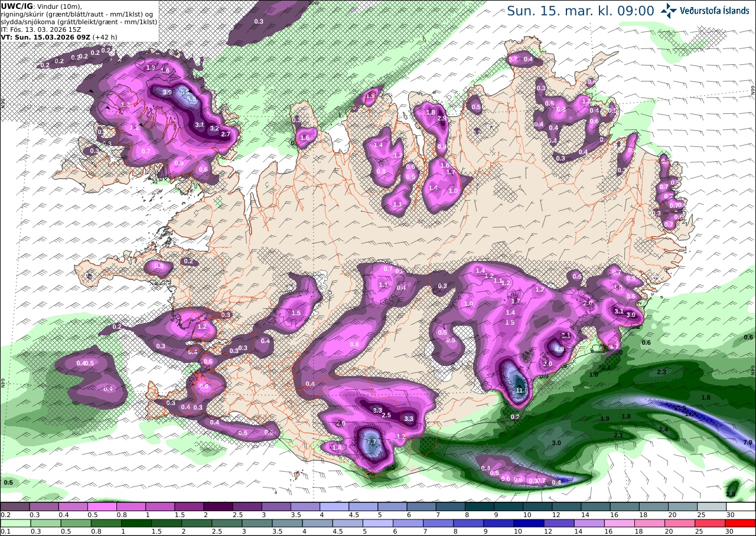Image resolution: width=756 pixels, height=536 pixels.
Task: Select the 7.9 rain value at east edge
Action: (x=747, y=442)
